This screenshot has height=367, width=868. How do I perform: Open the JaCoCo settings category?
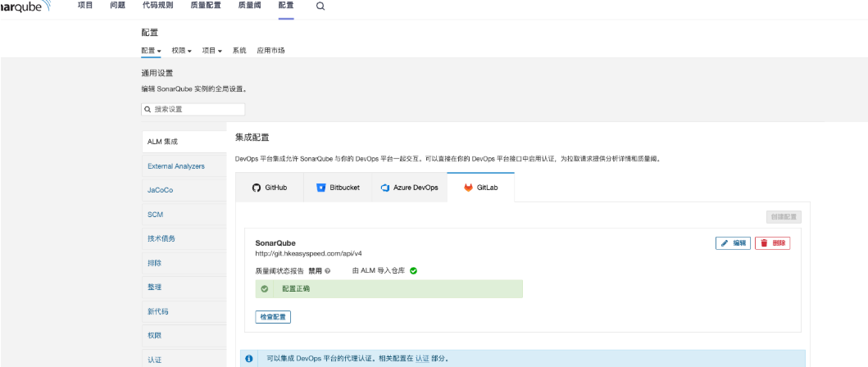pos(184,190)
